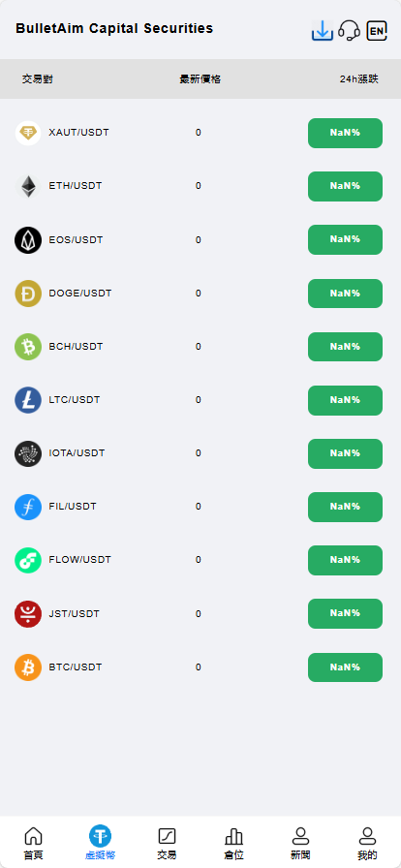Click the 24h漲跌 column header

359,79
